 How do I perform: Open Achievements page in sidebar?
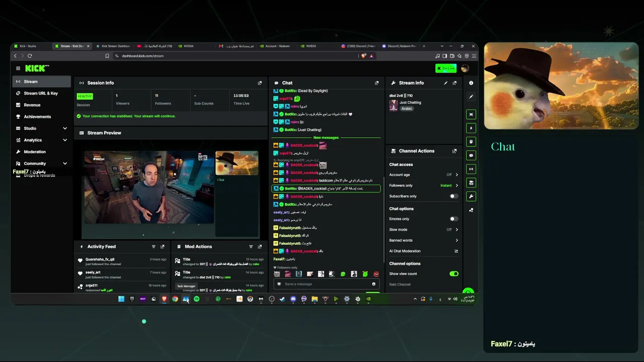(42, 117)
